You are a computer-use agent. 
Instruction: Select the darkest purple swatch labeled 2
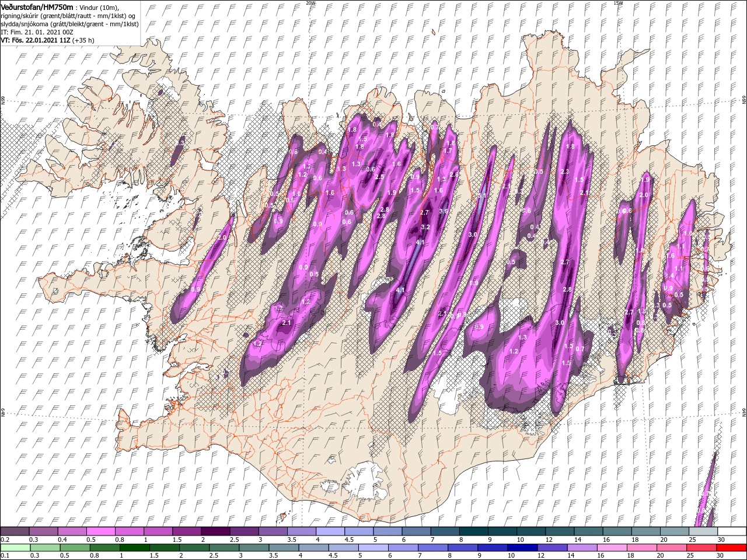click(215, 531)
